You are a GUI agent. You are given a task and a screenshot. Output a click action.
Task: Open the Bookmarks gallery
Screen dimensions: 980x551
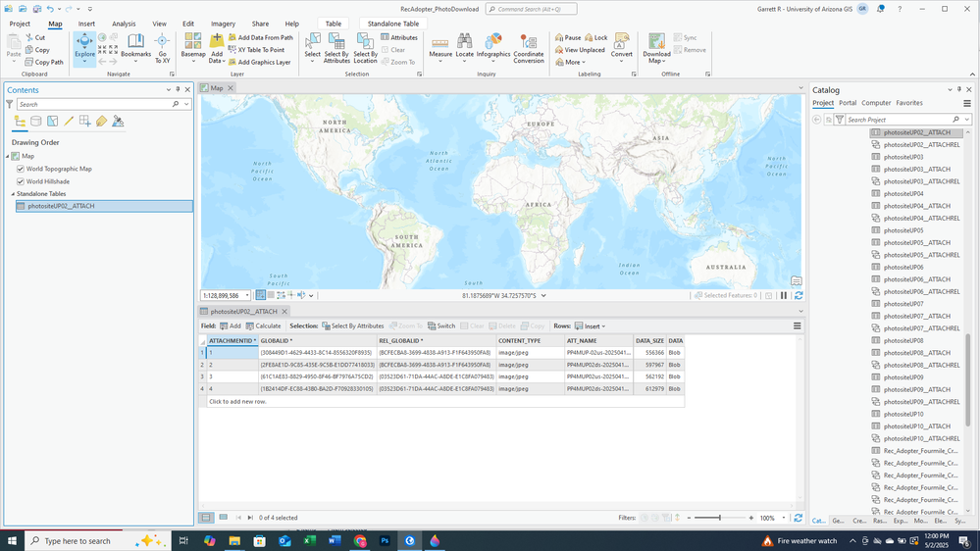pyautogui.click(x=135, y=48)
